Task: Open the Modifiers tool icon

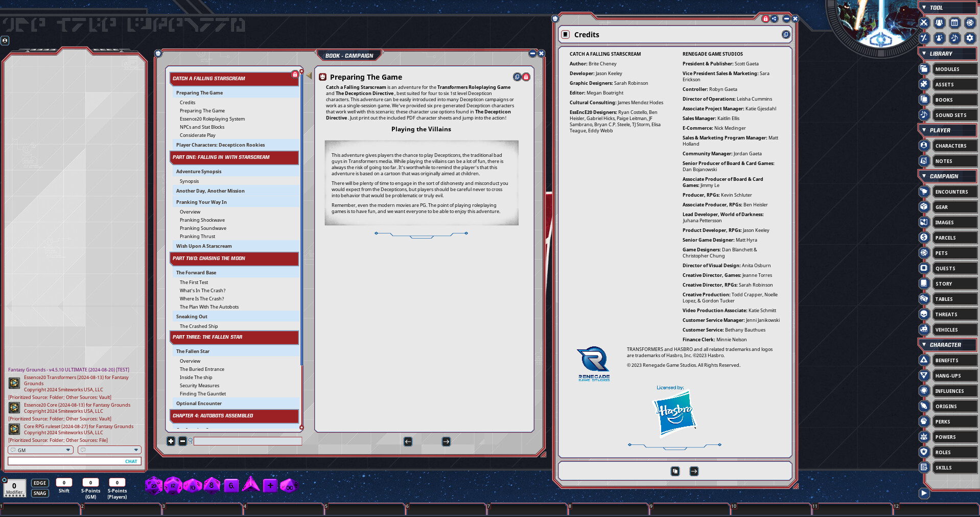Action: click(924, 38)
